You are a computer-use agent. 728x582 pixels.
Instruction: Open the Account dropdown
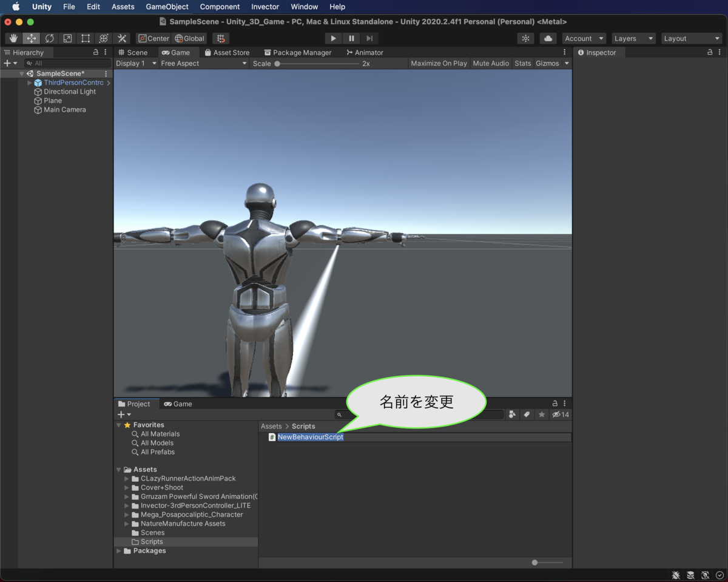(x=584, y=38)
